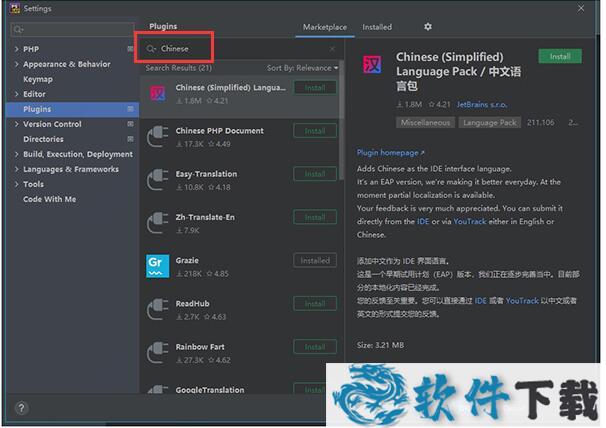
Task: Click the Rainbow Fart plugin icon
Action: 158,352
